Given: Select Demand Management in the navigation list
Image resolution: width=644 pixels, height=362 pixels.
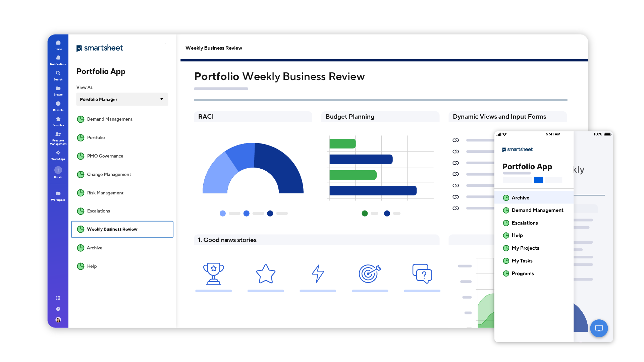Looking at the screenshot, I should click(x=109, y=119).
